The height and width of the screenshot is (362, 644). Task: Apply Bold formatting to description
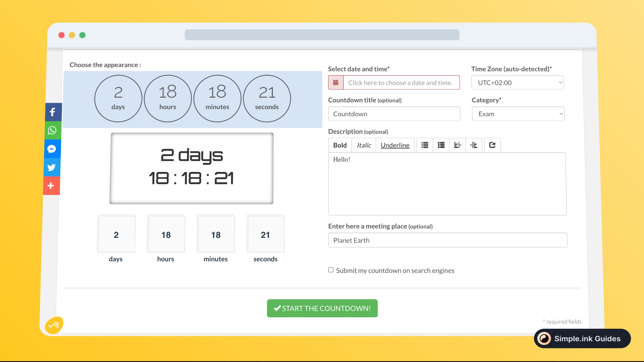(x=340, y=145)
